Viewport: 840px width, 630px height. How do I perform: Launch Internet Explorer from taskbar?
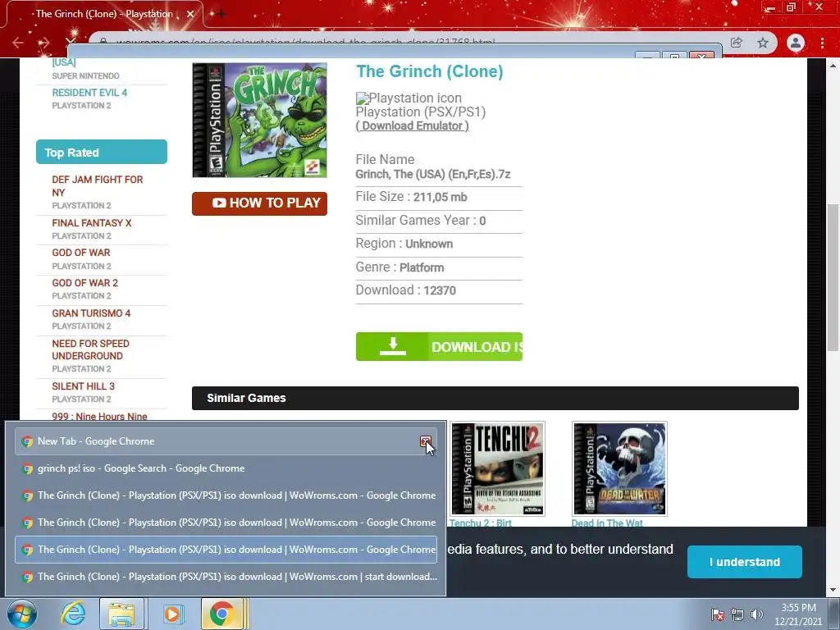click(72, 614)
